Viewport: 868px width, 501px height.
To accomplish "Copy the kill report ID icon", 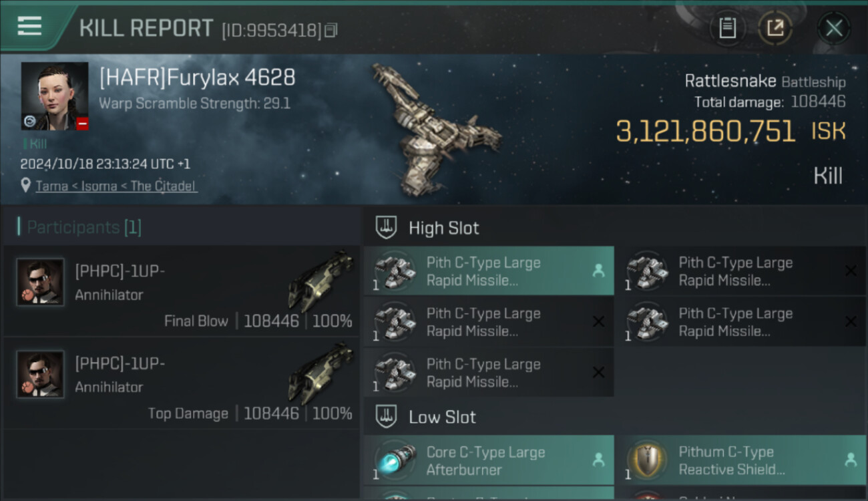I will pyautogui.click(x=331, y=30).
